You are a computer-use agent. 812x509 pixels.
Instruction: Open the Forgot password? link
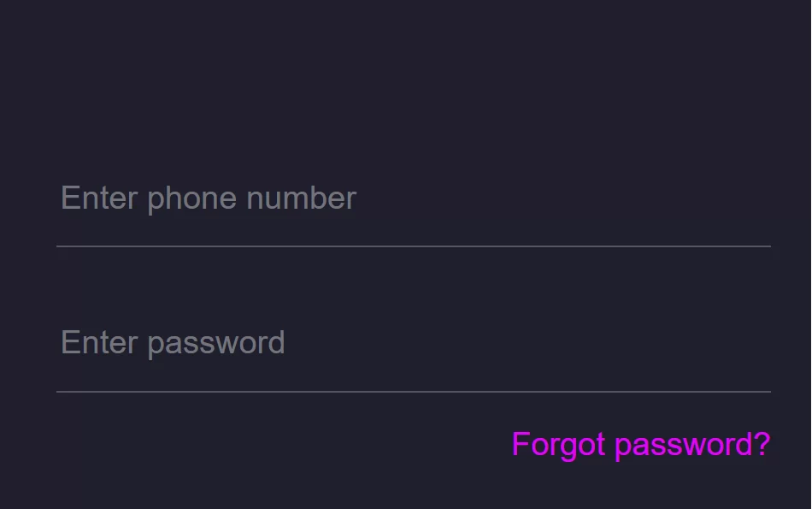[640, 445]
